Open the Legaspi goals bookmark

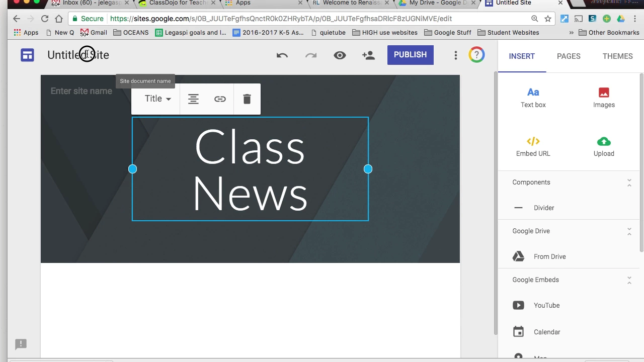click(191, 33)
